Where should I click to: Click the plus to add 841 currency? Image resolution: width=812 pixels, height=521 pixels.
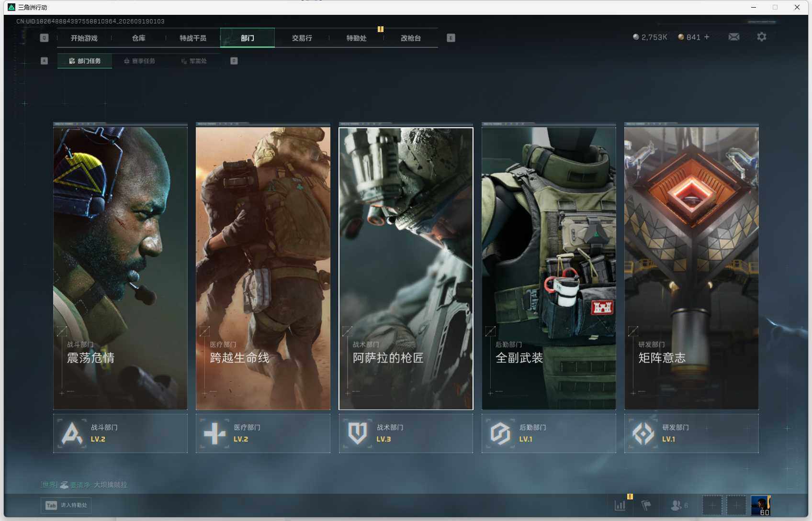coord(707,37)
